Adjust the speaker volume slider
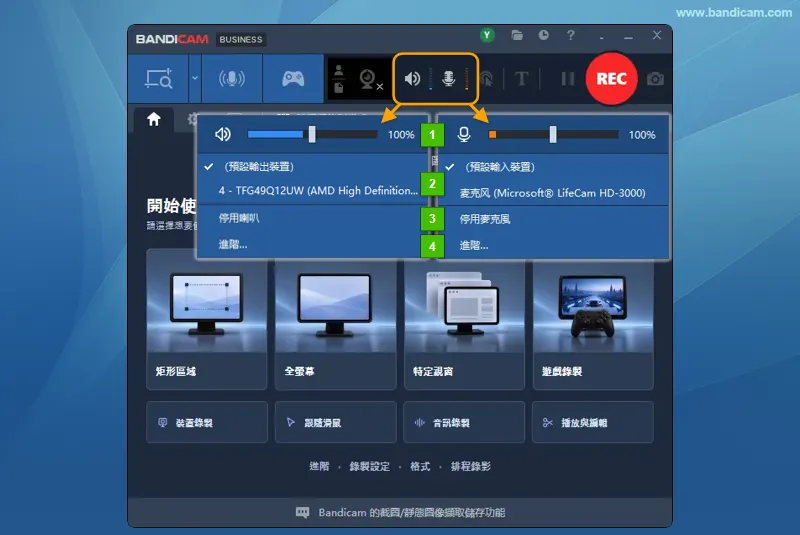Screen dimensions: 800x535 [x=312, y=135]
